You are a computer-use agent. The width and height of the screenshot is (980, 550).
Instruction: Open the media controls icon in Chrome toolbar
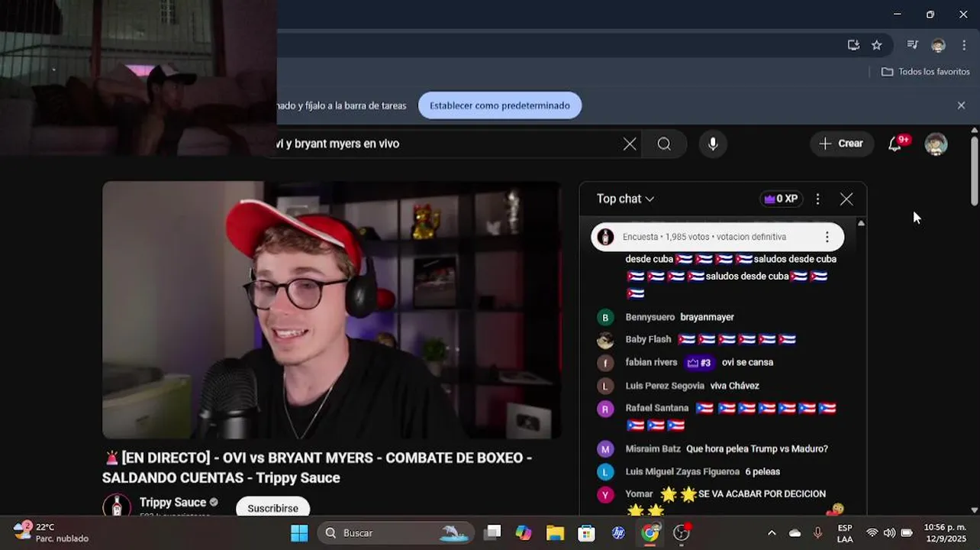(912, 45)
